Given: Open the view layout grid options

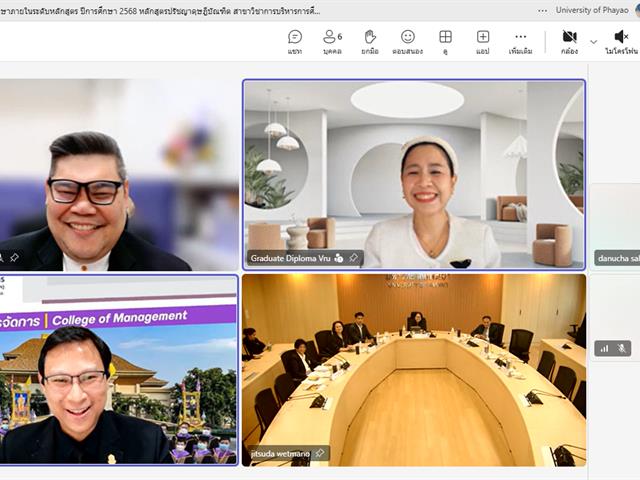Looking at the screenshot, I should pos(445,42).
